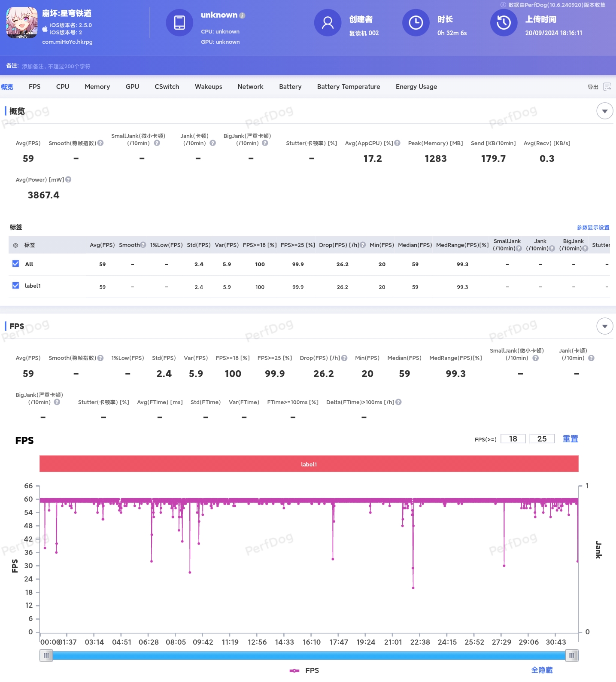The height and width of the screenshot is (682, 616).
Task: Switch to the Memory tab
Action: 97,87
